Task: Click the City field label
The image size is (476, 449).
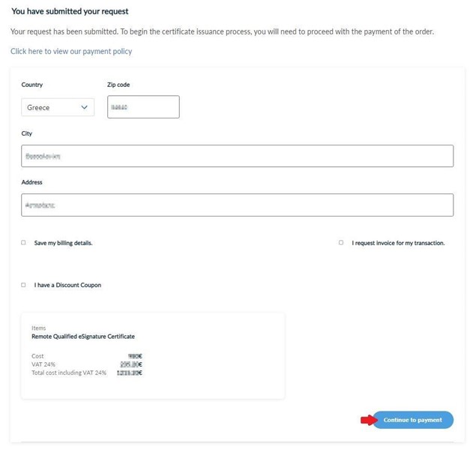Action: 27,133
